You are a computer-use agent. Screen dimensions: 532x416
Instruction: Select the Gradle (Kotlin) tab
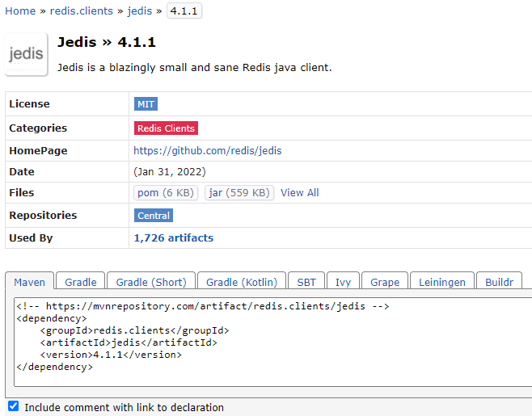[242, 282]
